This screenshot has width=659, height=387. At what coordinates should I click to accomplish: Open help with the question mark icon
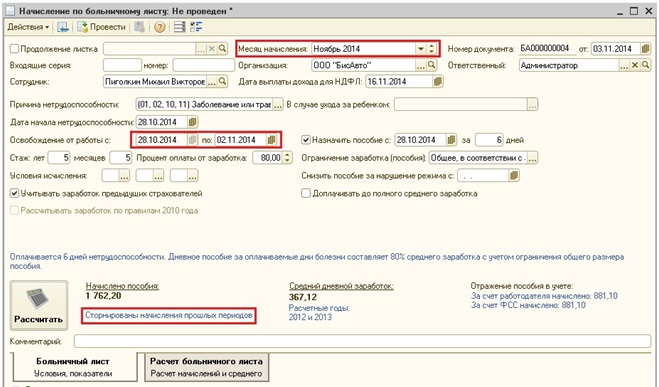(159, 27)
